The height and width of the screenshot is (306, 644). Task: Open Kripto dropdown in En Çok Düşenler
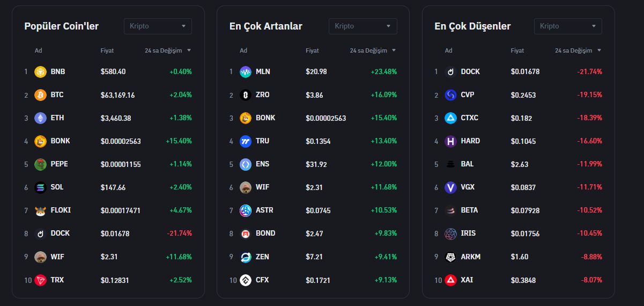tap(568, 26)
